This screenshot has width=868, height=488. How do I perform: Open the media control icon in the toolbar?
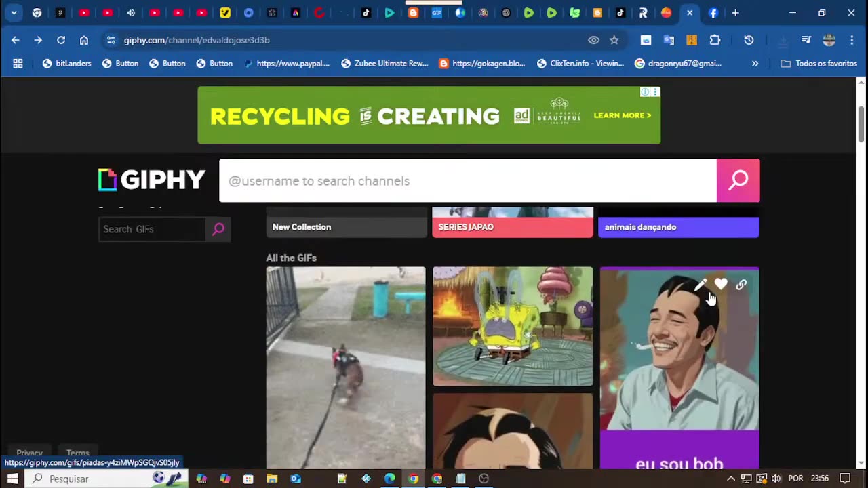point(806,40)
